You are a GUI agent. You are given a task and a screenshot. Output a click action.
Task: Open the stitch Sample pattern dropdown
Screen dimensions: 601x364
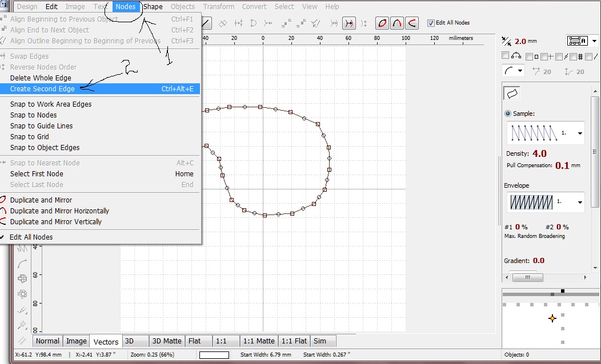(x=580, y=133)
